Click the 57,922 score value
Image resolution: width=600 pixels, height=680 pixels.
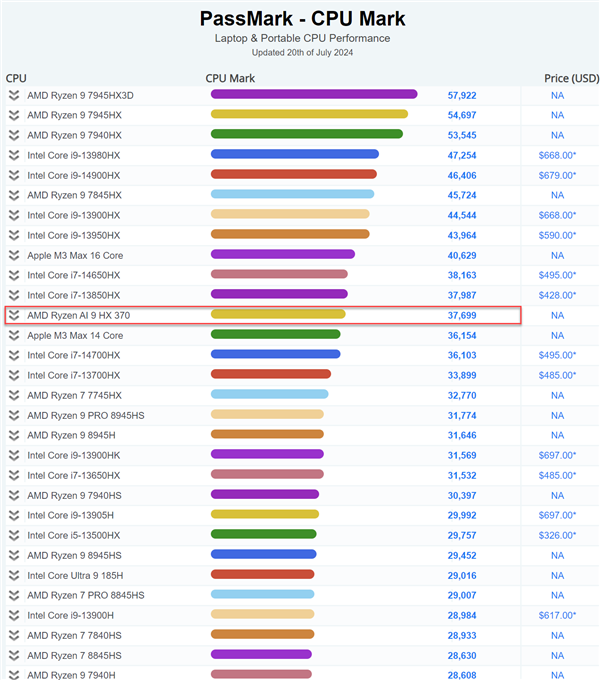click(462, 95)
